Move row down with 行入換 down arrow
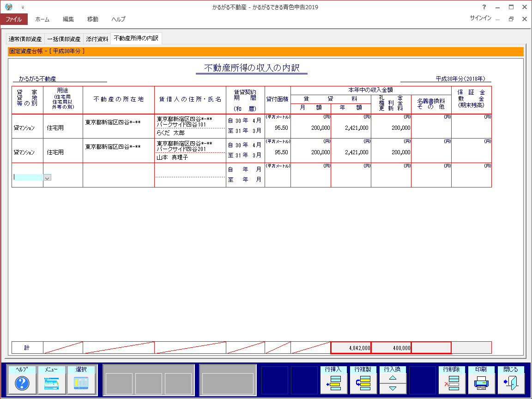Screen dimensions: 532x399 tap(393, 388)
